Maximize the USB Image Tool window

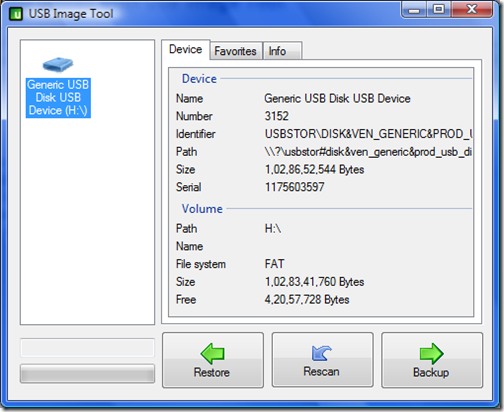[439, 10]
